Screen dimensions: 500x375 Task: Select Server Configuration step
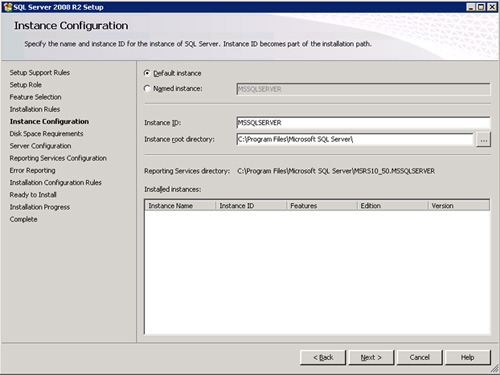point(40,146)
